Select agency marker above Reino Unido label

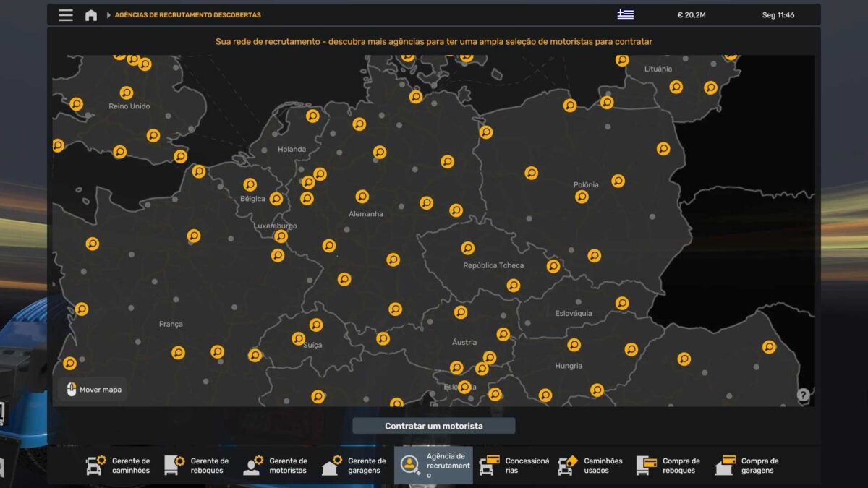click(127, 93)
